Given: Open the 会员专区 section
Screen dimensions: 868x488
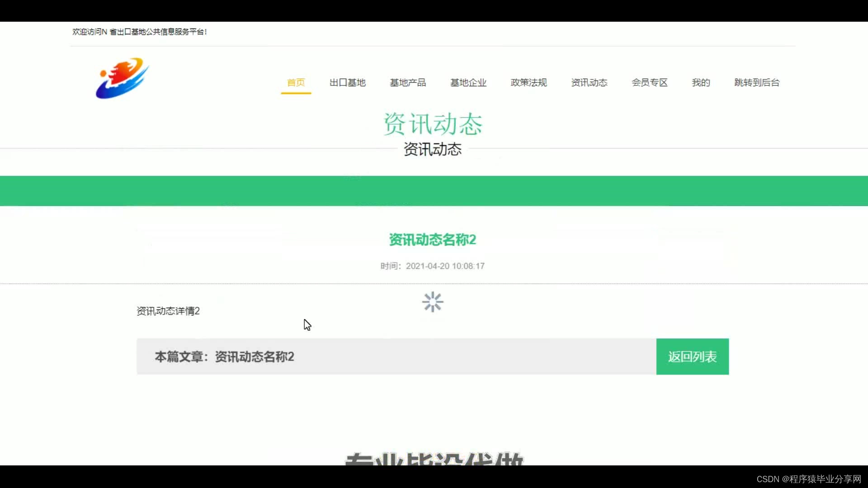Looking at the screenshot, I should coord(649,83).
